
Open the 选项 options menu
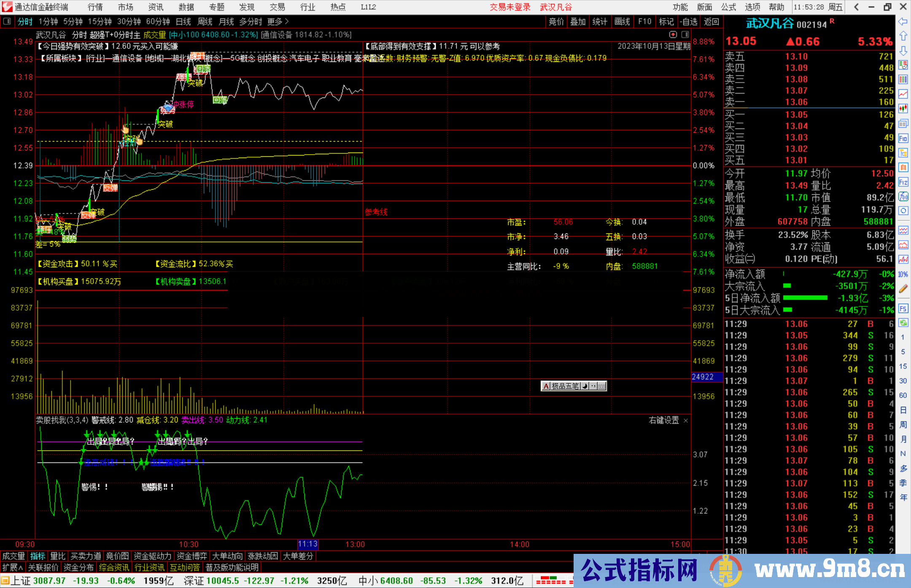point(752,7)
